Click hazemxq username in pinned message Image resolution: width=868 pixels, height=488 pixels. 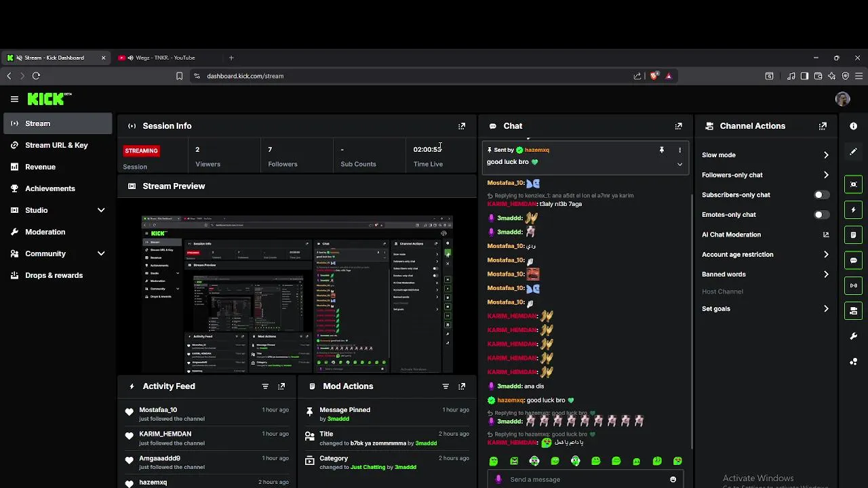[537, 150]
